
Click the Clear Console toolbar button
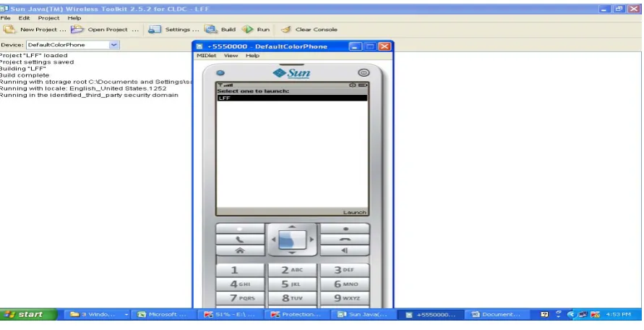pos(309,30)
